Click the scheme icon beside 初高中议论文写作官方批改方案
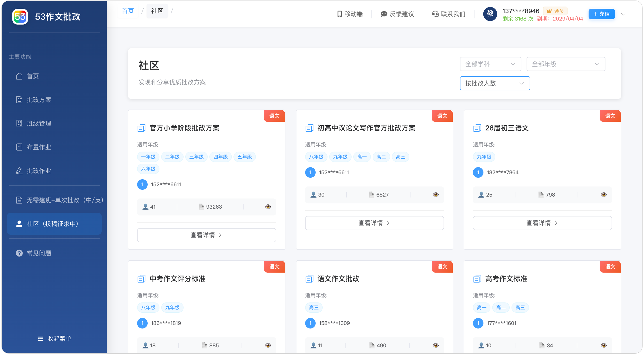The image size is (644, 355). (309, 128)
